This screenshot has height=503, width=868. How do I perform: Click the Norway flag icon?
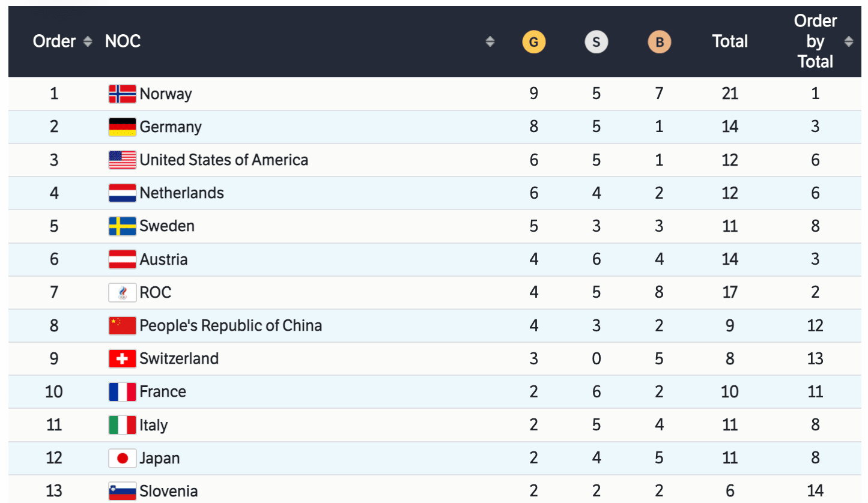pyautogui.click(x=122, y=94)
